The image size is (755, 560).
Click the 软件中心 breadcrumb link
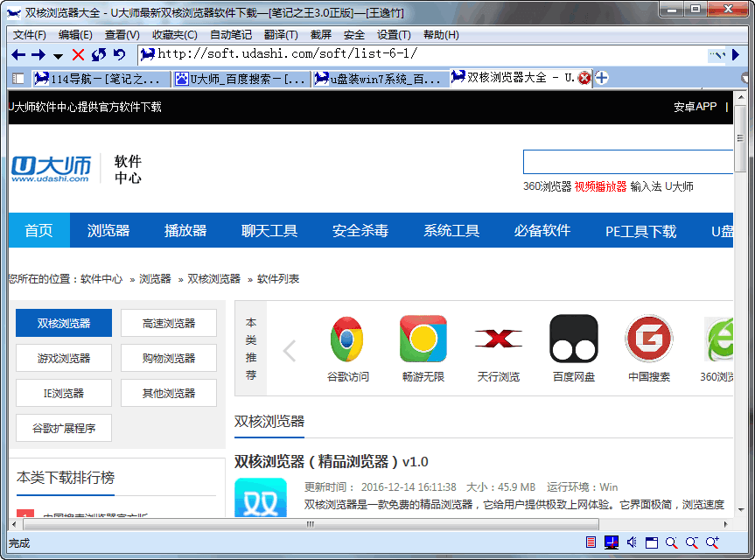(101, 279)
